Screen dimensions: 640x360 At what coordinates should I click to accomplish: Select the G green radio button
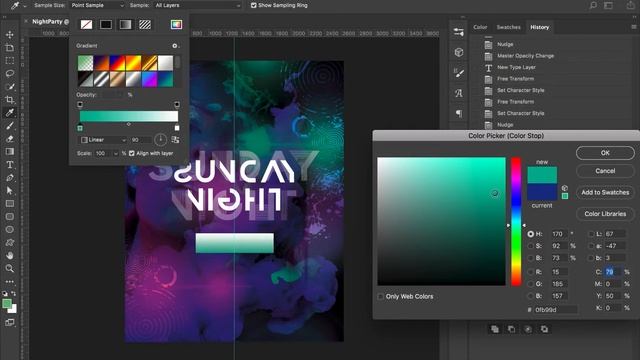pyautogui.click(x=530, y=284)
